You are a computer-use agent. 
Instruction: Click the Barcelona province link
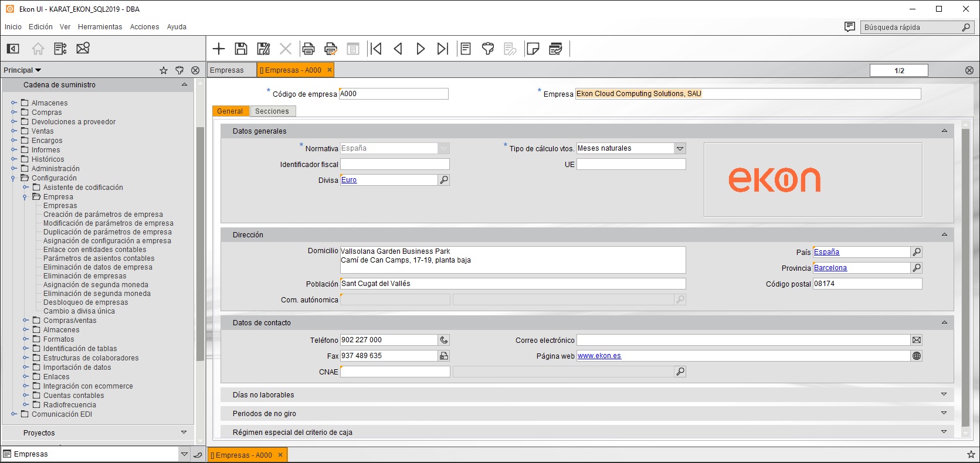pos(830,268)
